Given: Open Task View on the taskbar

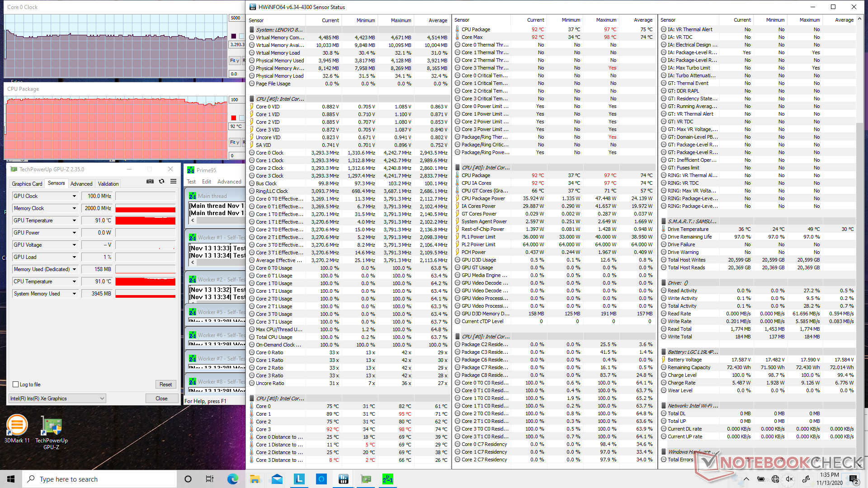Looking at the screenshot, I should pos(210,479).
